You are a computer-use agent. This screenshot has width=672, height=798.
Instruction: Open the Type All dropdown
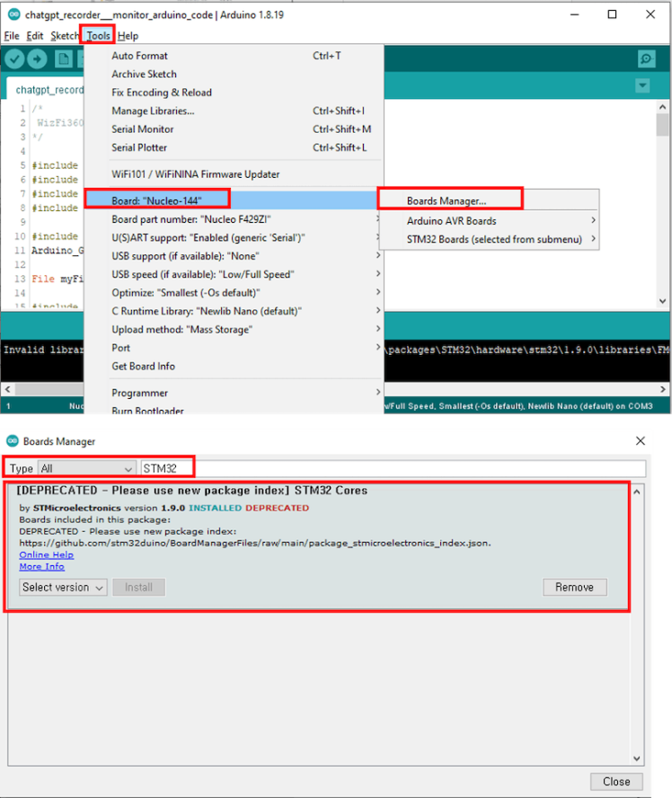[87, 468]
